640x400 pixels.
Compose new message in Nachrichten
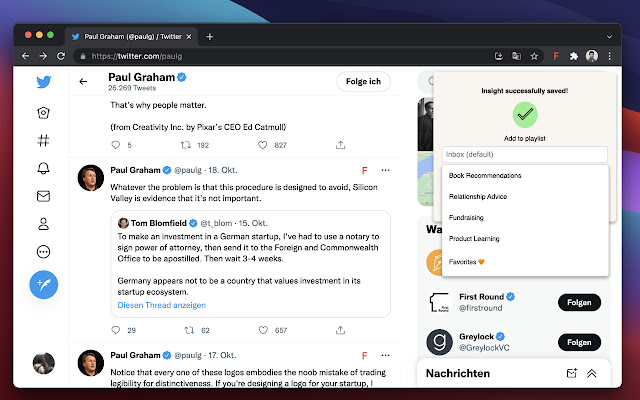[571, 373]
